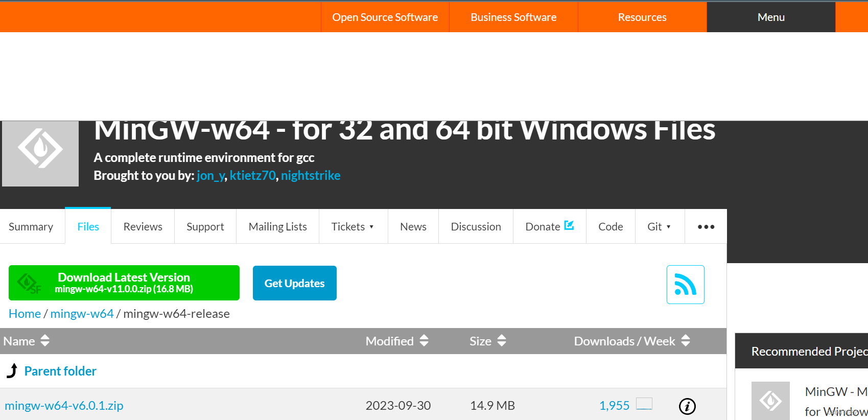Click the info icon for mingw-w64-v6.0.1.zip
868x420 pixels.
point(687,406)
